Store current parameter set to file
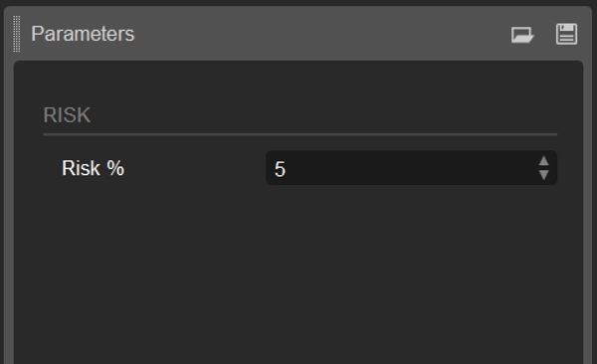 click(566, 34)
